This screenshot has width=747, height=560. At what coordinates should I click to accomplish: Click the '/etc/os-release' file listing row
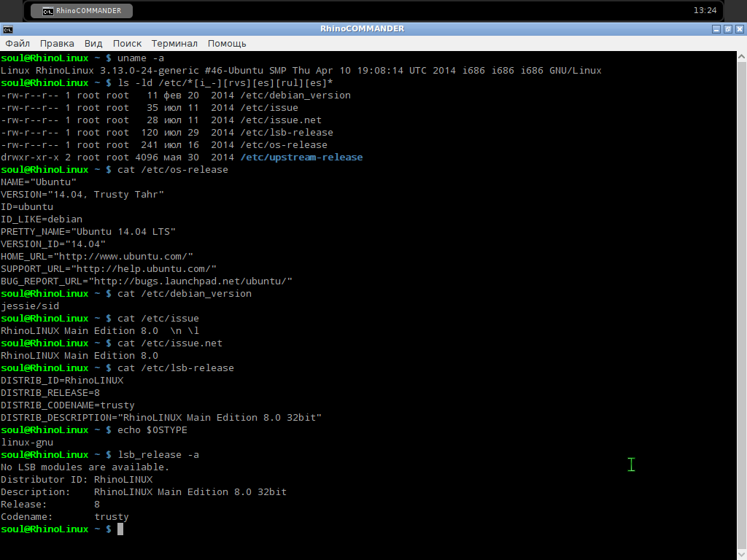click(x=164, y=145)
